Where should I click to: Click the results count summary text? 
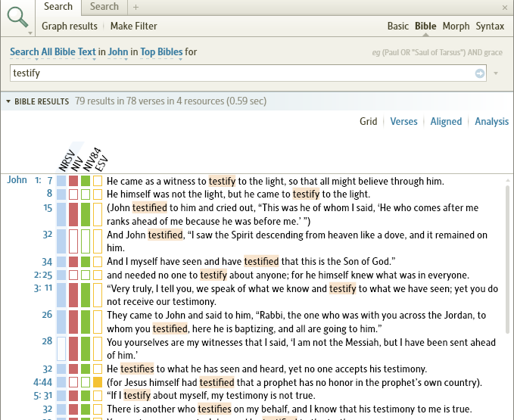(170, 101)
